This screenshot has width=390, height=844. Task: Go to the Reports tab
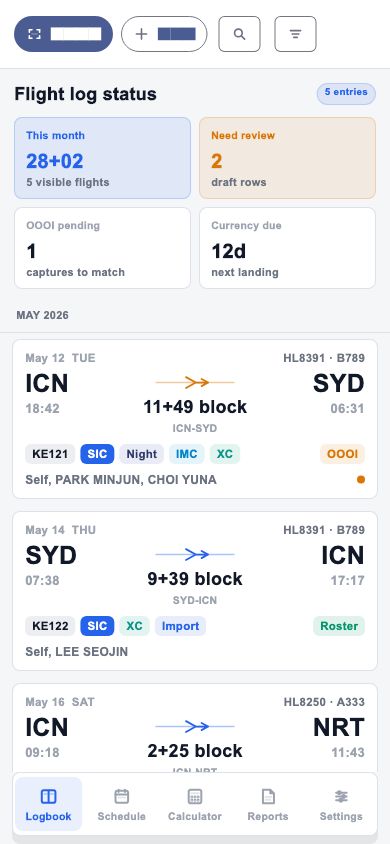pyautogui.click(x=268, y=804)
